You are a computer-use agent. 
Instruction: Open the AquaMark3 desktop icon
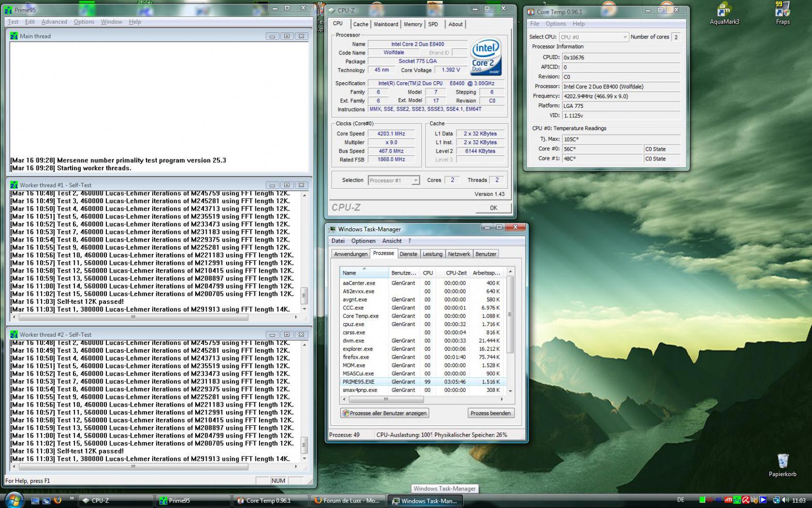[x=724, y=14]
